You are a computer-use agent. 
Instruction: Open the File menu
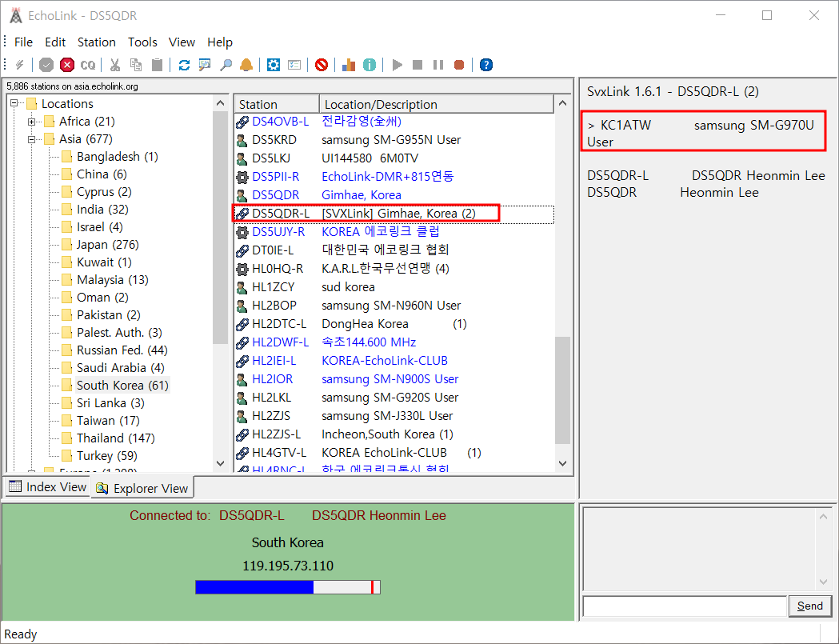[x=23, y=42]
